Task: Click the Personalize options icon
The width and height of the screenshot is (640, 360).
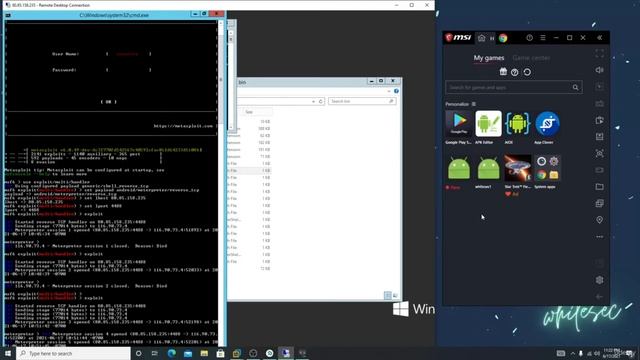Action: pyautogui.click(x=473, y=104)
